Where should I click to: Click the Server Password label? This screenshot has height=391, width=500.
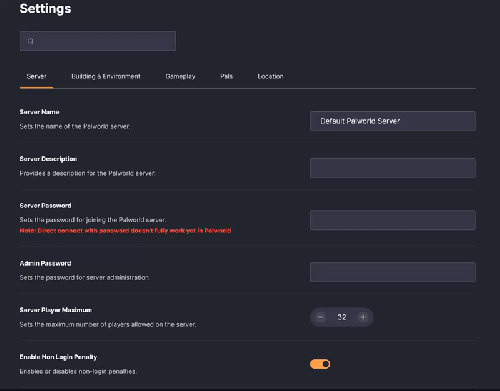45,205
